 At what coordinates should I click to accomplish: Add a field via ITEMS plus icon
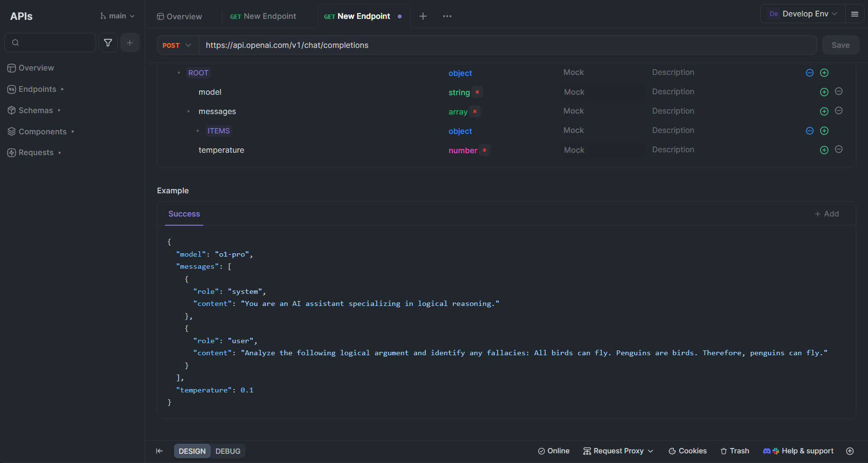825,131
